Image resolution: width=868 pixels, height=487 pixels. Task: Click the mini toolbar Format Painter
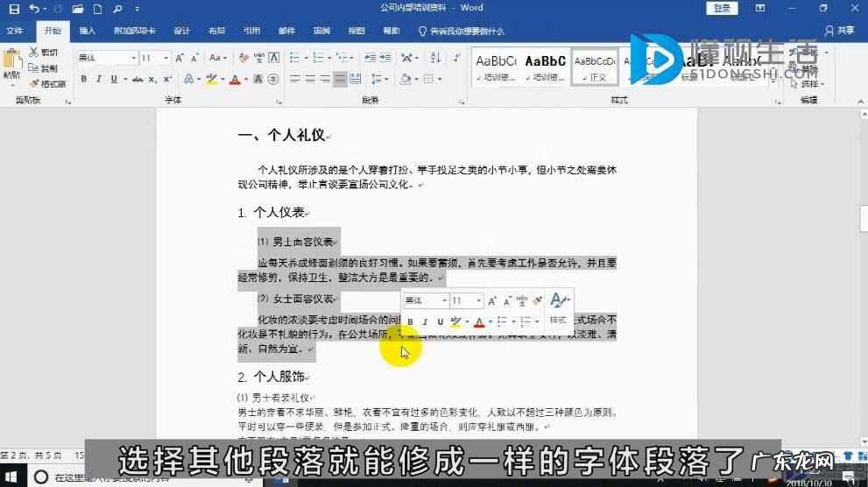[x=537, y=300]
